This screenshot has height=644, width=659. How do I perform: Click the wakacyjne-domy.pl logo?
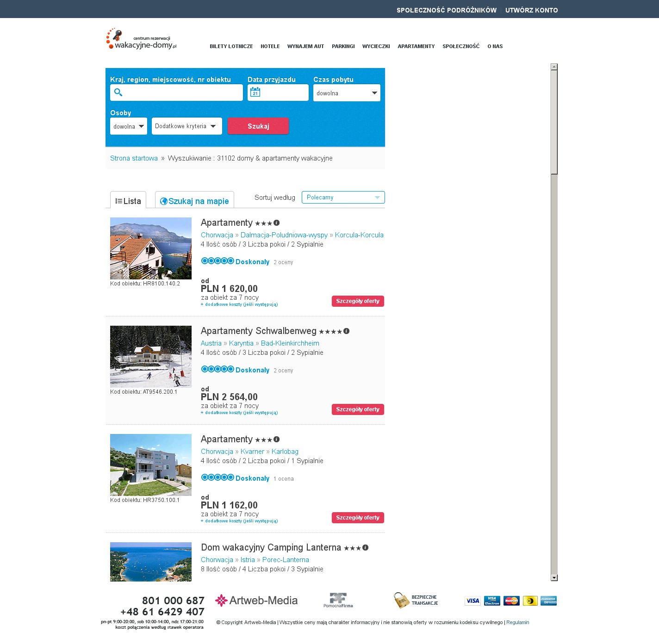pos(142,39)
